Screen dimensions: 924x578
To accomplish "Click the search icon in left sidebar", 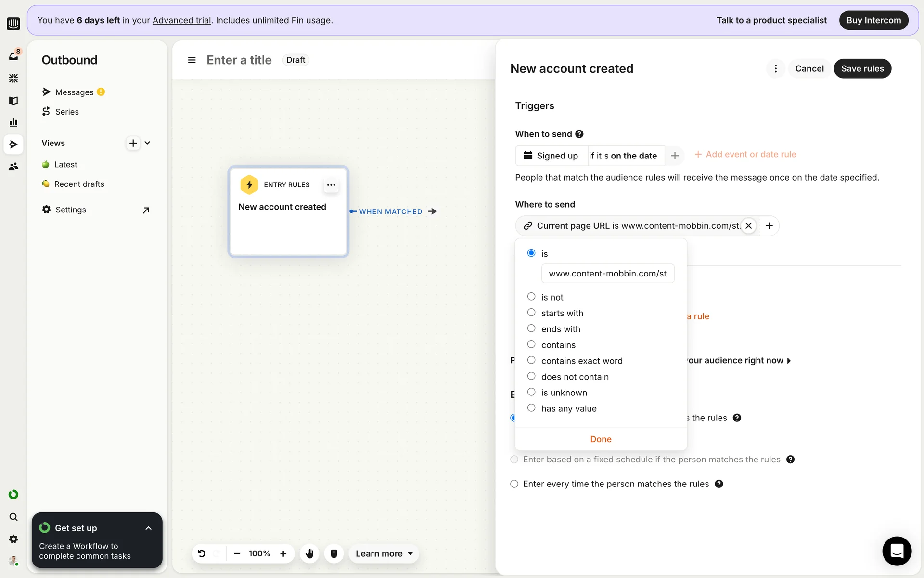I will coord(13,517).
